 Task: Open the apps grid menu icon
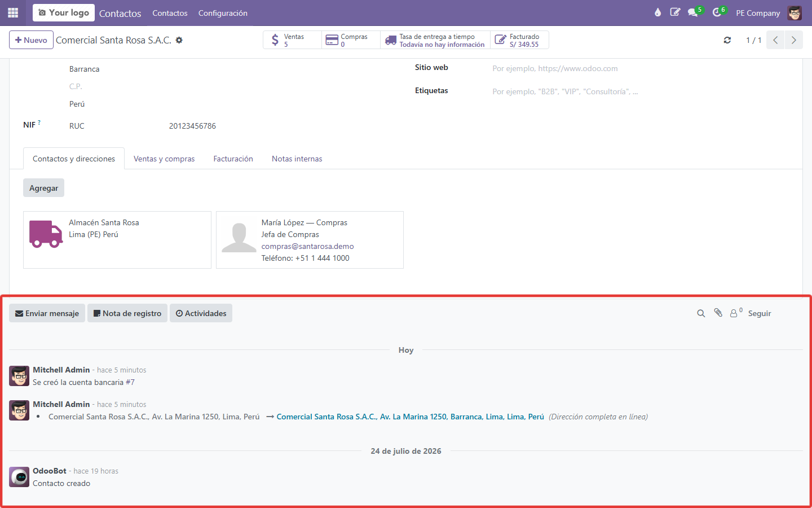[13, 12]
